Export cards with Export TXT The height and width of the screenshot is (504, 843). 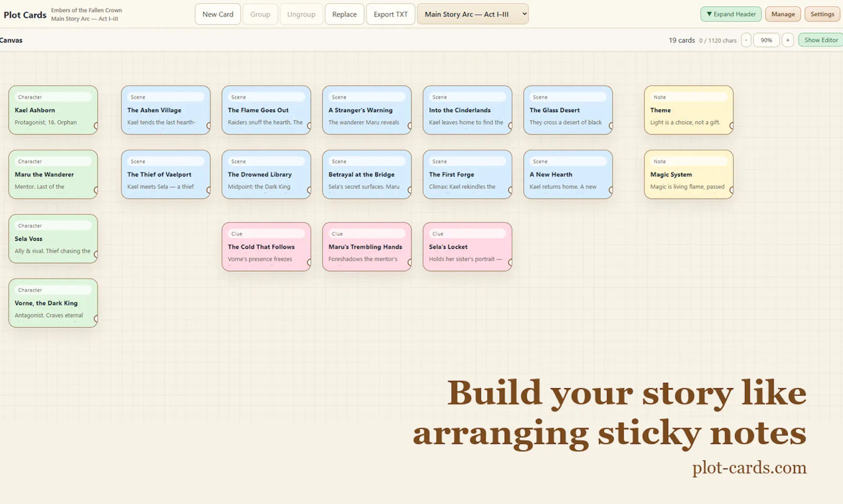390,14
